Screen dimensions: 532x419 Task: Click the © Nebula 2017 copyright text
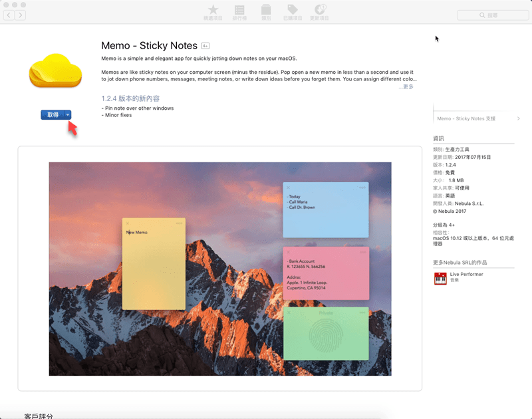(x=450, y=211)
